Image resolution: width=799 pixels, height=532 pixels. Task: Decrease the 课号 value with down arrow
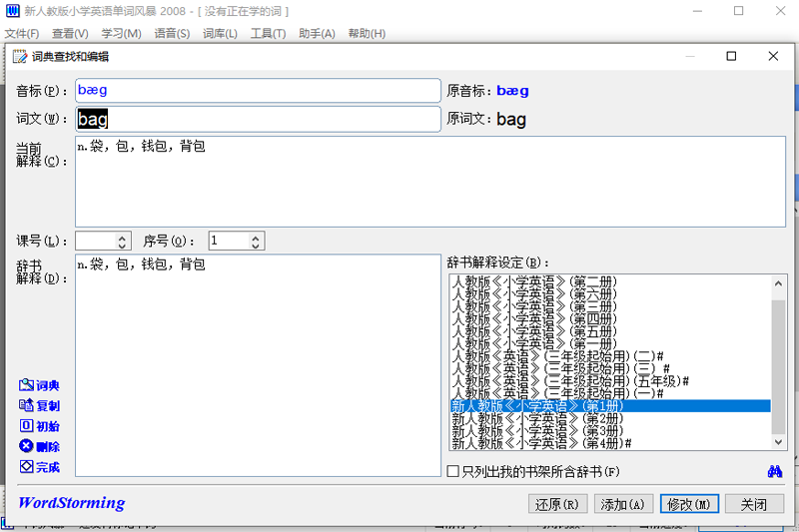[x=122, y=246]
